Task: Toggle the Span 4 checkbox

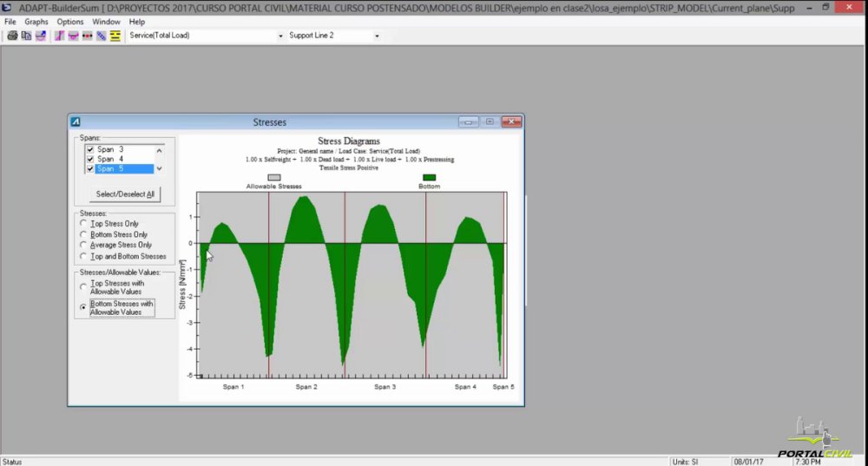Action: coord(90,159)
